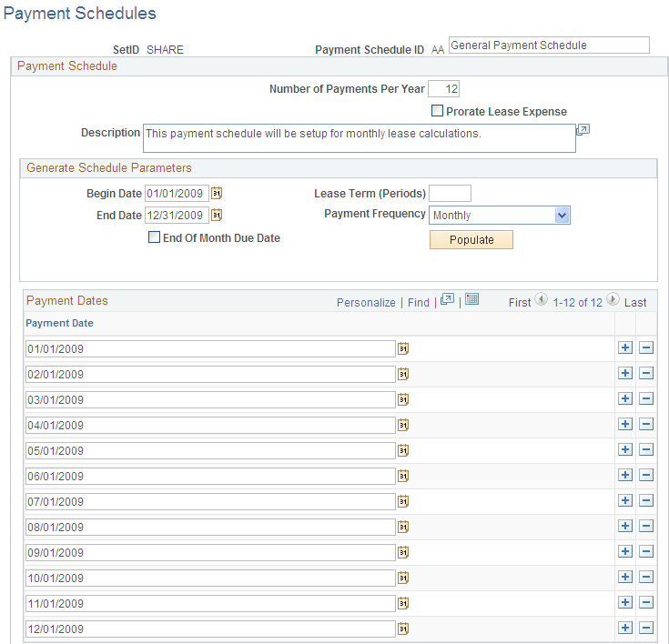Open the Begin Date calendar picker

217,193
